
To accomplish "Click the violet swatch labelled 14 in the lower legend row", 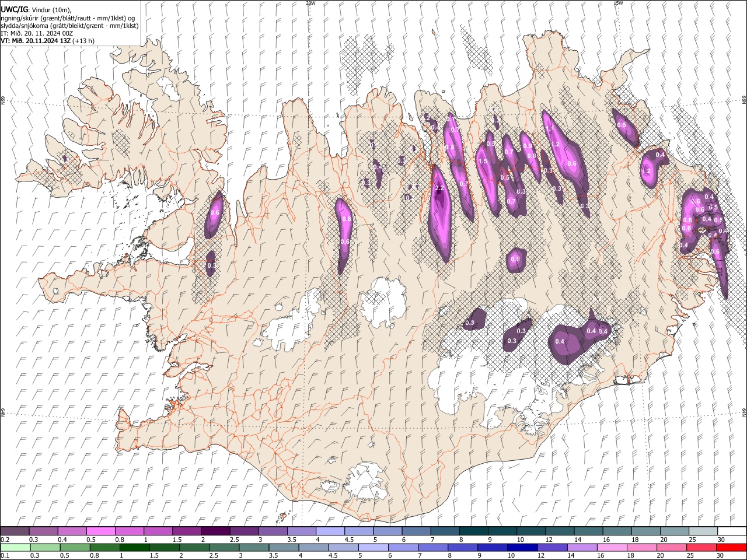I will coord(582,547).
